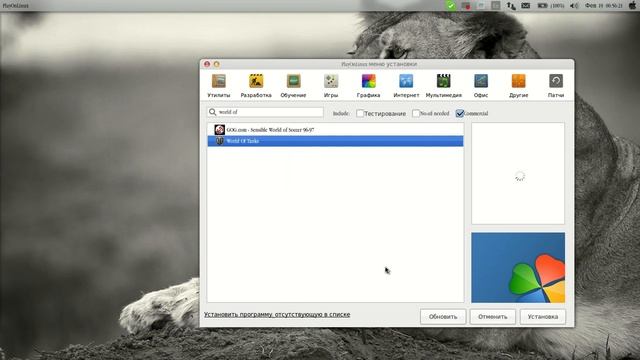640x360 pixels.
Task: Click the World Of Tanks shield icon
Action: pos(220,141)
